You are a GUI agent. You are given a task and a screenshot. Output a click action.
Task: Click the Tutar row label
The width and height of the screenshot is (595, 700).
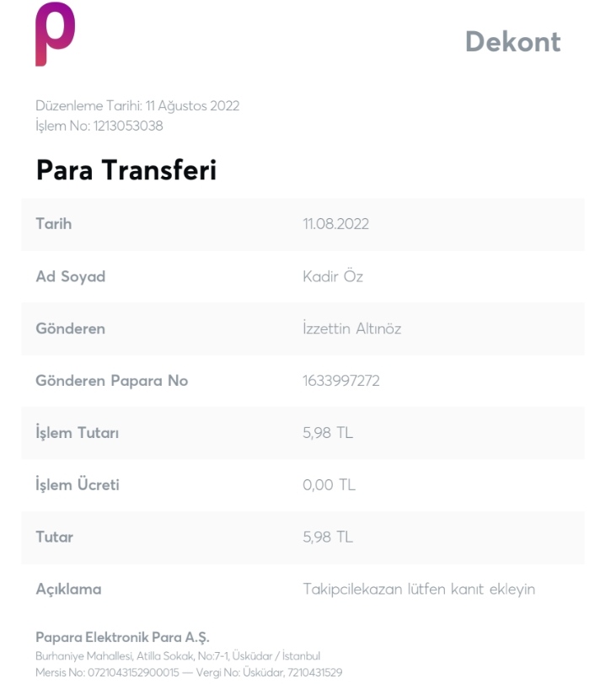click(55, 537)
